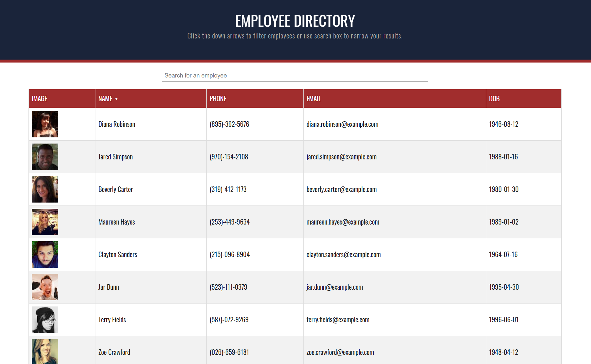Sort employees by the EMAIL column

click(313, 99)
